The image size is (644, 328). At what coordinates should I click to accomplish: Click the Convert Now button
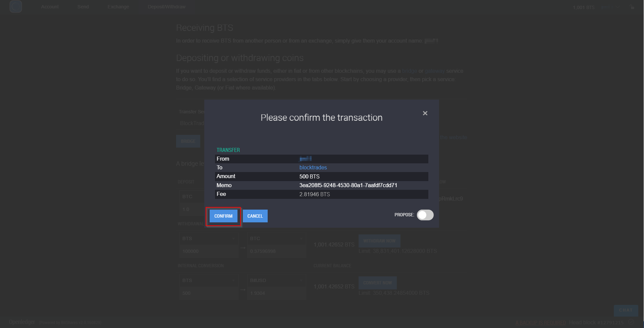[x=378, y=283]
